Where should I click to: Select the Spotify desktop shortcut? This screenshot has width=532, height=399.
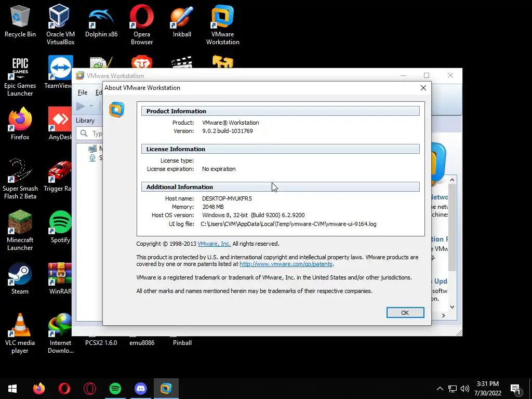tap(60, 227)
